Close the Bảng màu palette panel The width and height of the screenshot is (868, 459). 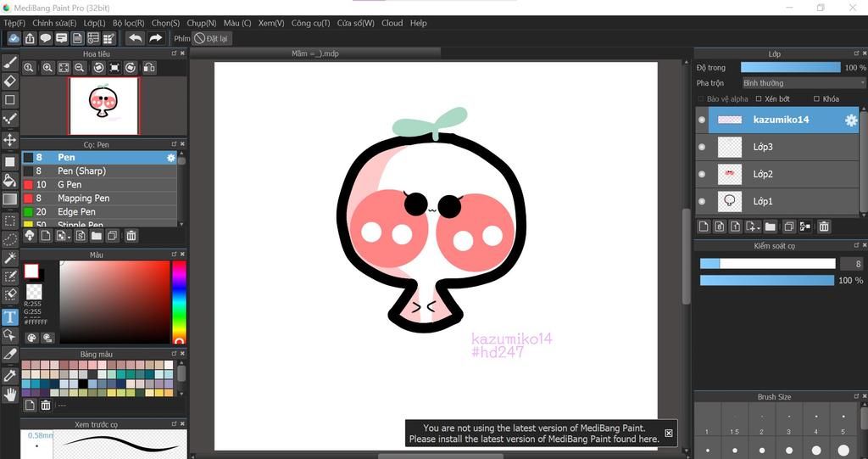183,354
